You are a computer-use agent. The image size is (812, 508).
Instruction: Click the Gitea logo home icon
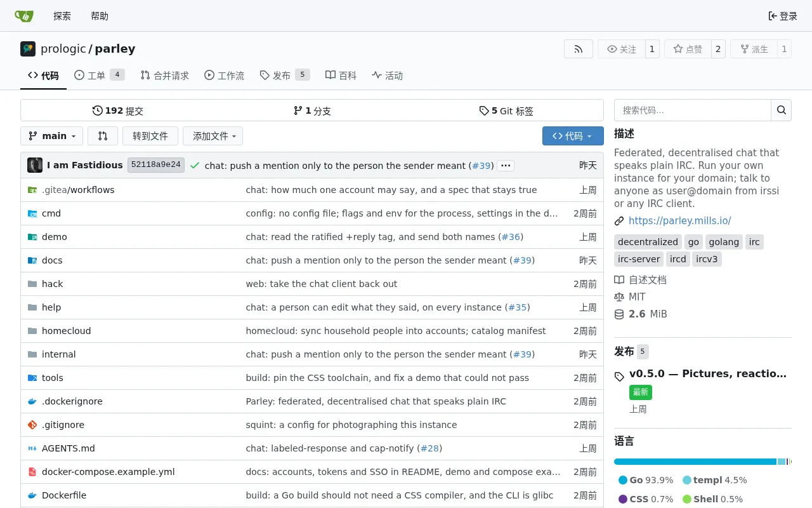click(x=24, y=16)
